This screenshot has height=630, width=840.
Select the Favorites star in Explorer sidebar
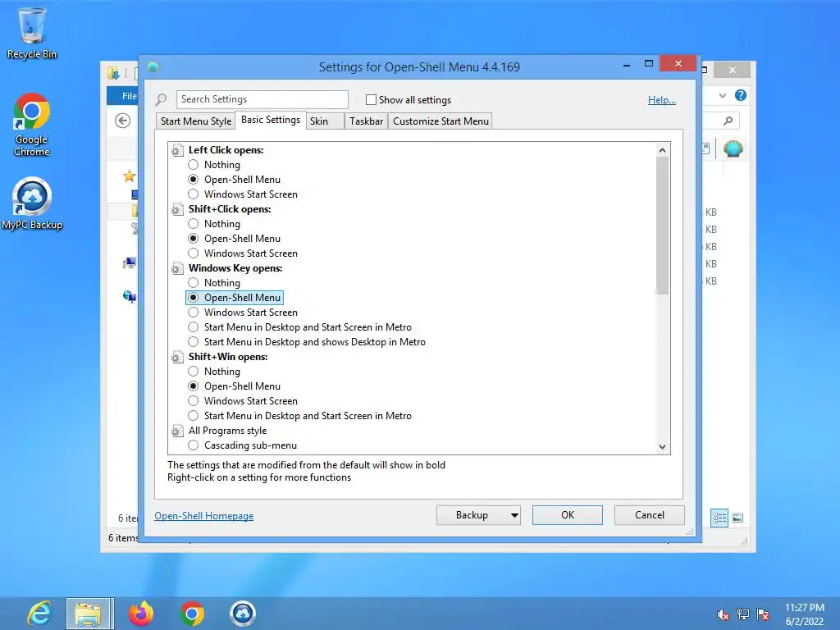[x=129, y=176]
